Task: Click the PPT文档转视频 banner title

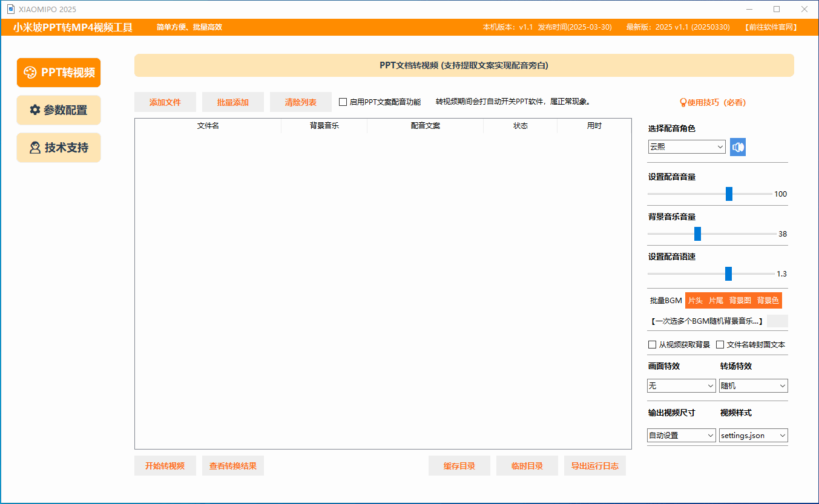Action: coord(464,65)
